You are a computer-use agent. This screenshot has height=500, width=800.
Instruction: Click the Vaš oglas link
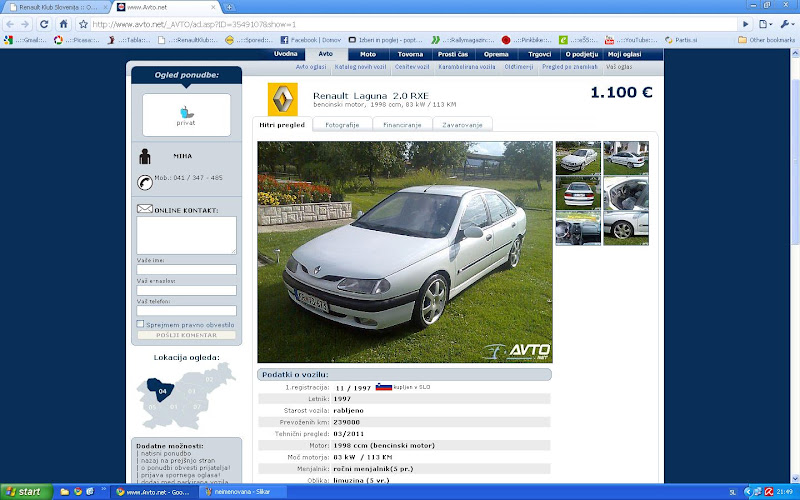click(x=619, y=67)
